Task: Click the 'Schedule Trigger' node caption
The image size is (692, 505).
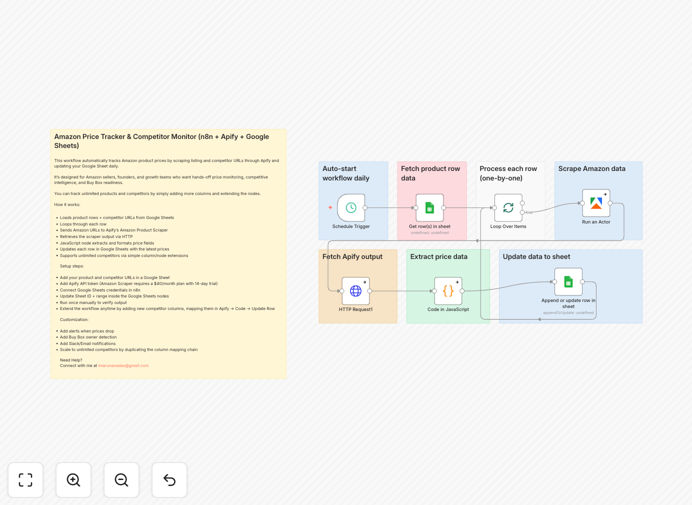Action: tap(351, 226)
